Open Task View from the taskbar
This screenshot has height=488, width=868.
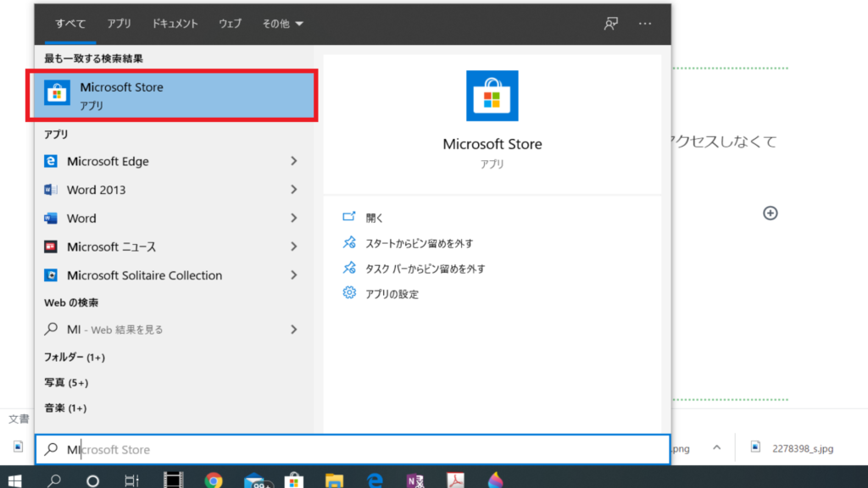point(131,481)
